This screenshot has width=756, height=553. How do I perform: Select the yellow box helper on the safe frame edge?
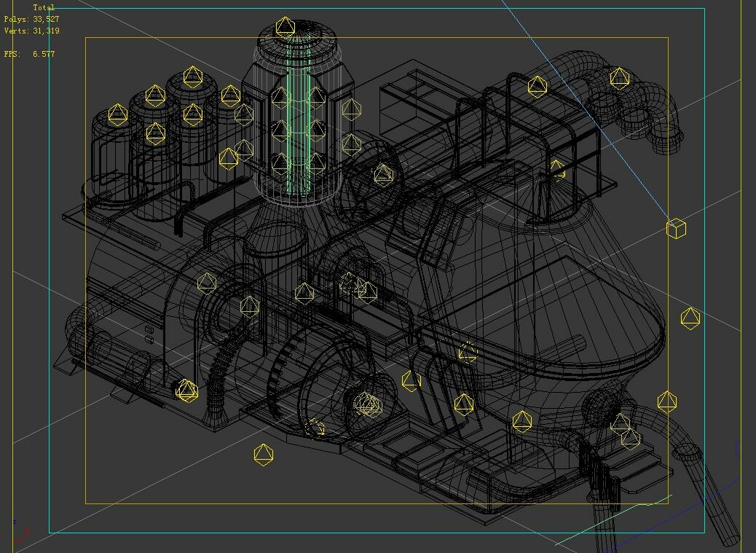pos(676,229)
